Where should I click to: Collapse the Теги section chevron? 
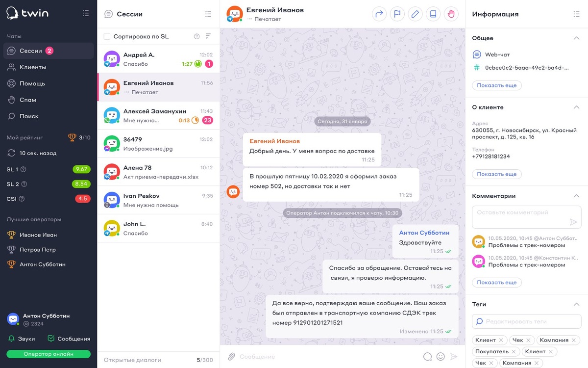coord(577,304)
